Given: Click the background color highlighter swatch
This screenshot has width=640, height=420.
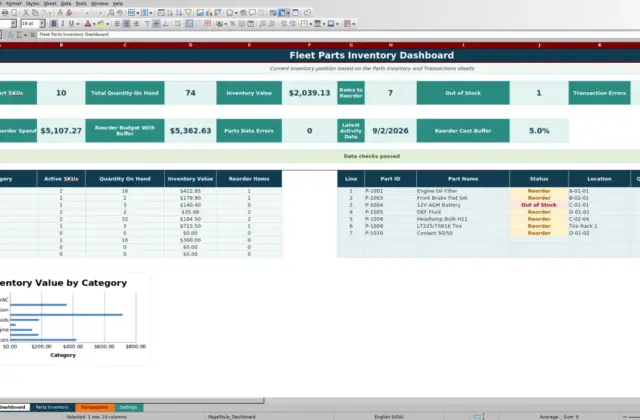Looking at the screenshot, I should pos(100,24).
